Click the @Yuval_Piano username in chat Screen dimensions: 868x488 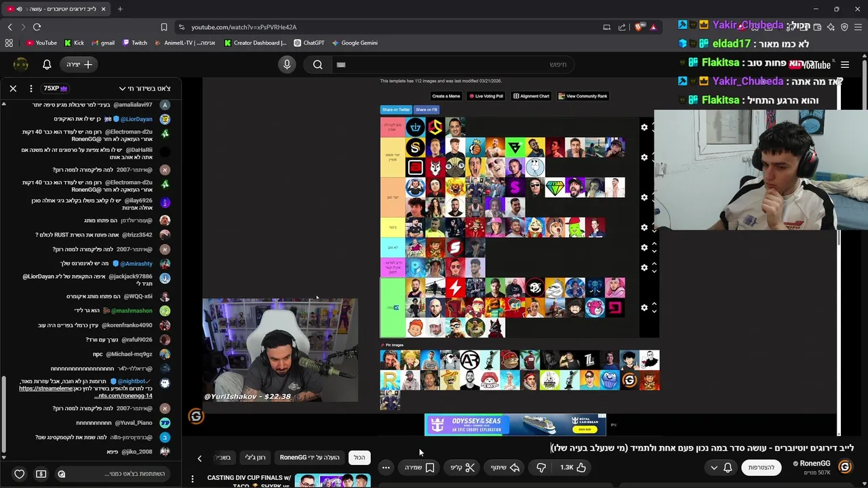[x=133, y=423]
